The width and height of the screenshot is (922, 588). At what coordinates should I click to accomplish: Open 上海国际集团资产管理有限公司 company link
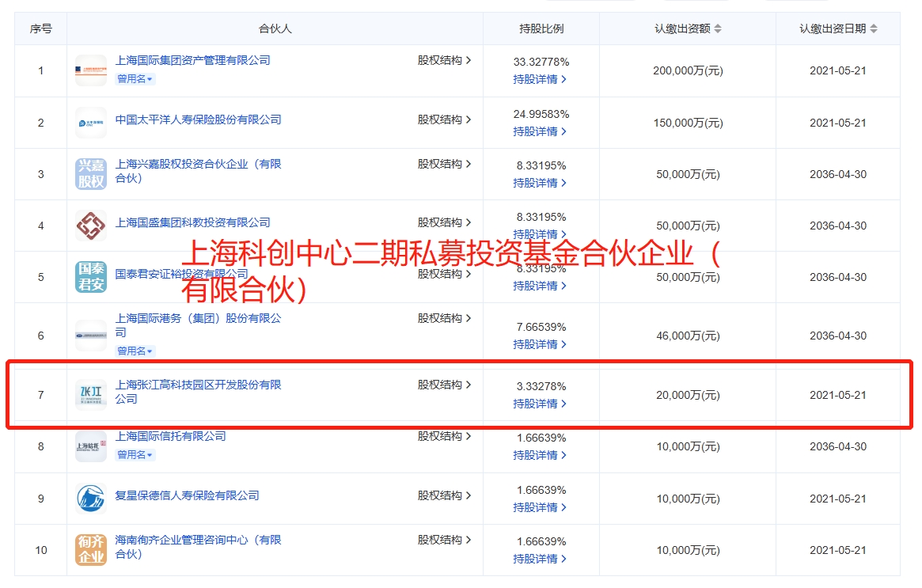[193, 60]
